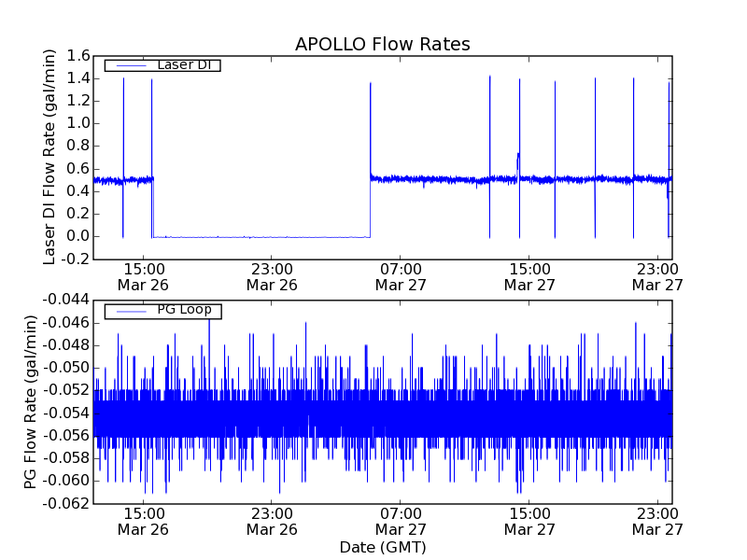Click the 1.6 tick on Laser DI axis
The width and height of the screenshot is (747, 560).
click(x=78, y=56)
